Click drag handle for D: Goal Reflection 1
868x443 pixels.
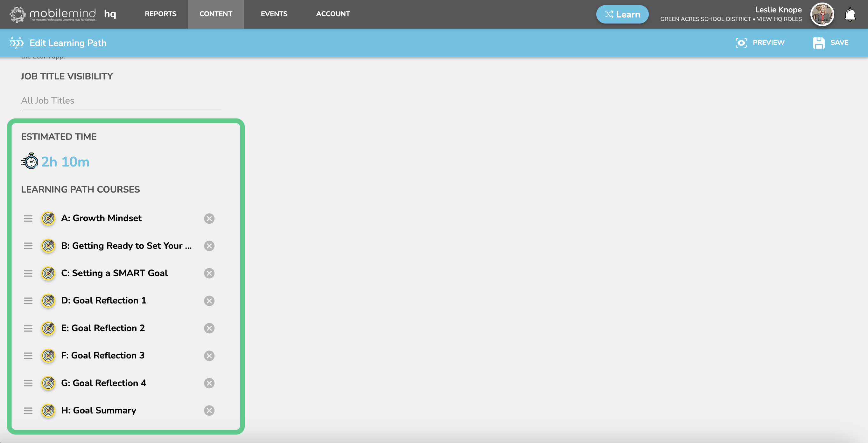coord(28,301)
